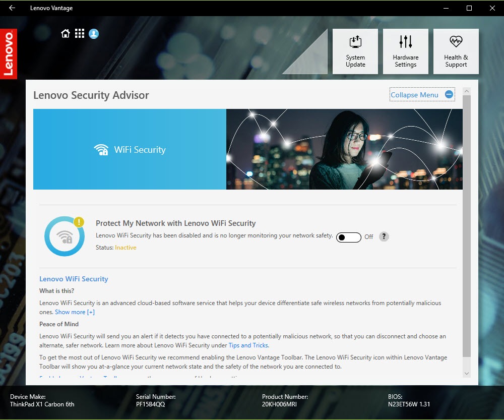Click the yellow warning badge
The width and height of the screenshot is (504, 420).
pyautogui.click(x=79, y=222)
